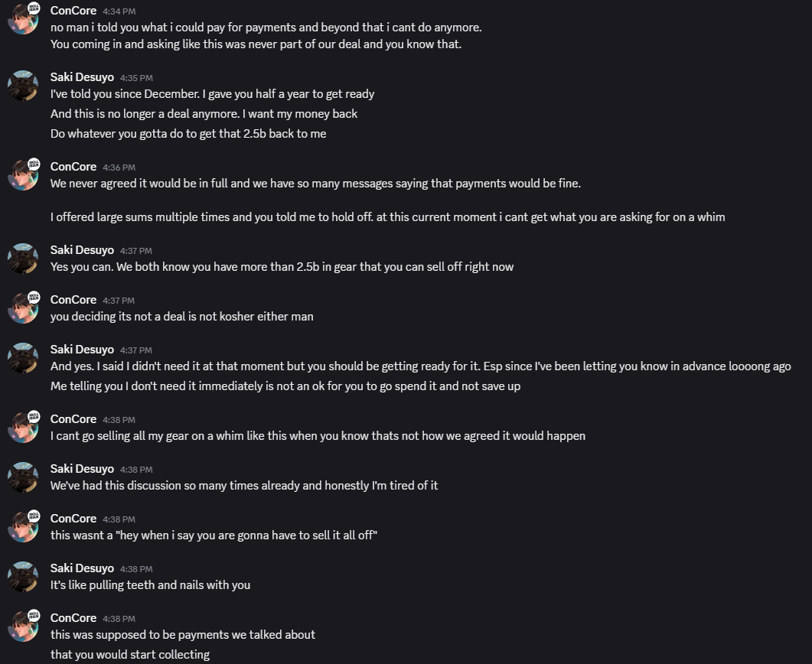This screenshot has width=812, height=664.
Task: Click the 4:35 PM timestamp next to Saki Desuyo
Action: pyautogui.click(x=136, y=78)
